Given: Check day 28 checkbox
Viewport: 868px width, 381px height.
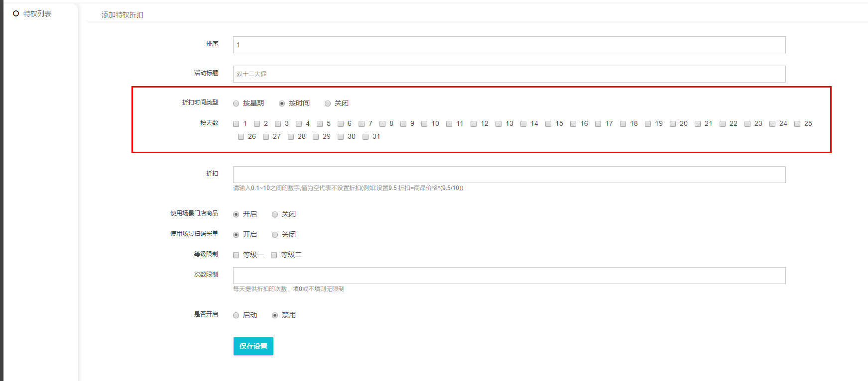Looking at the screenshot, I should pos(291,137).
